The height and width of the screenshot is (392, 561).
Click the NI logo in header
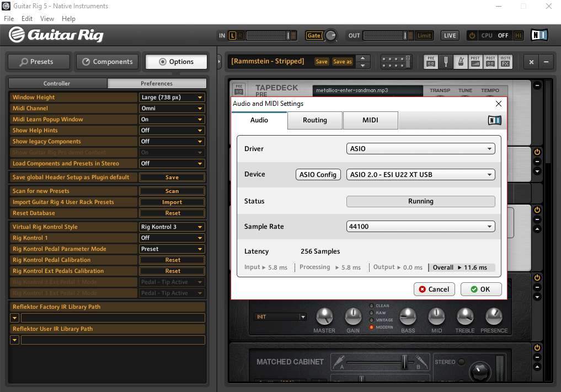(x=539, y=35)
